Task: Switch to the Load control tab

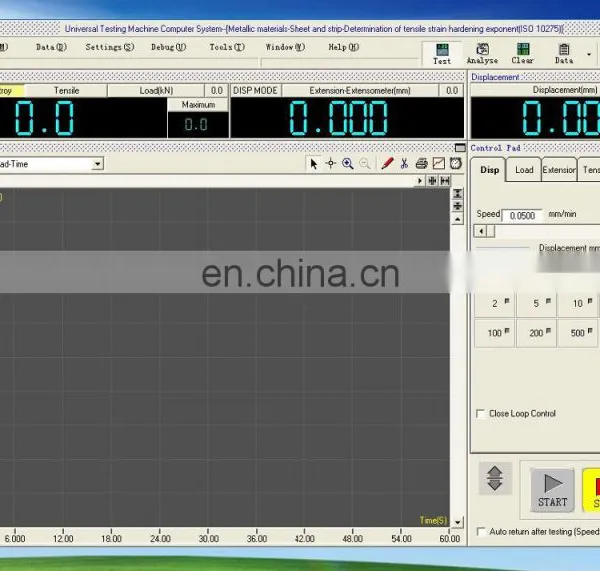Action: pyautogui.click(x=524, y=170)
